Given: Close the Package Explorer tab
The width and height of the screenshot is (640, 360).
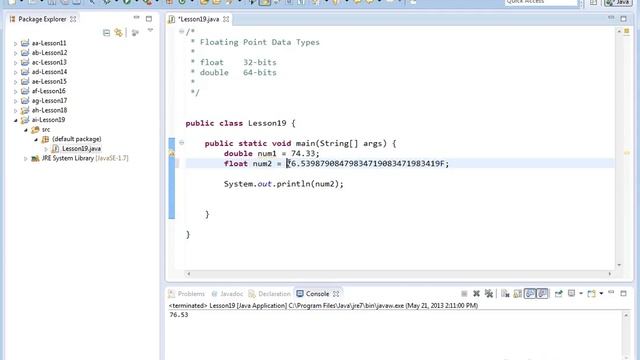Looking at the screenshot, I should (73, 19).
